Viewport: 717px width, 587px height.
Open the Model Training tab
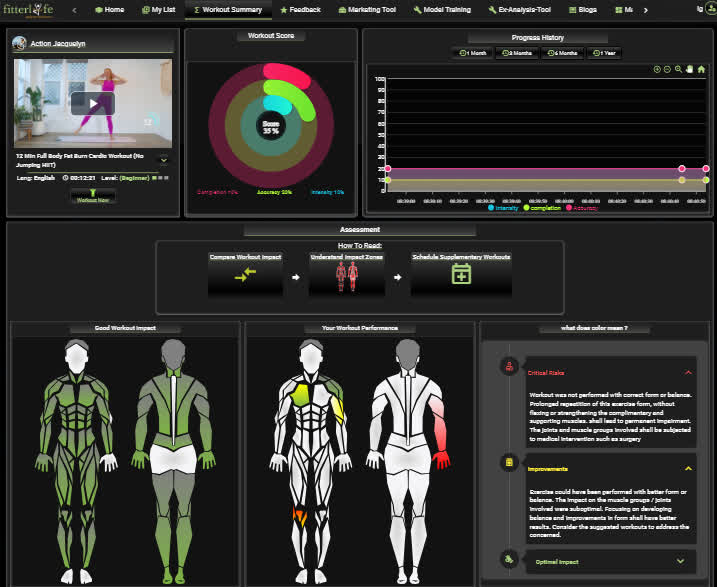(x=442, y=10)
